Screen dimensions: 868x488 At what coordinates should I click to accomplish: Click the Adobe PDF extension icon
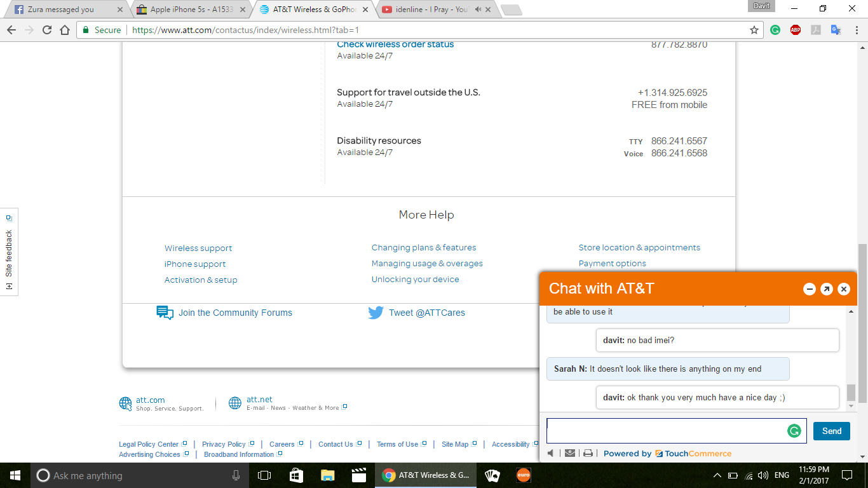pyautogui.click(x=816, y=30)
